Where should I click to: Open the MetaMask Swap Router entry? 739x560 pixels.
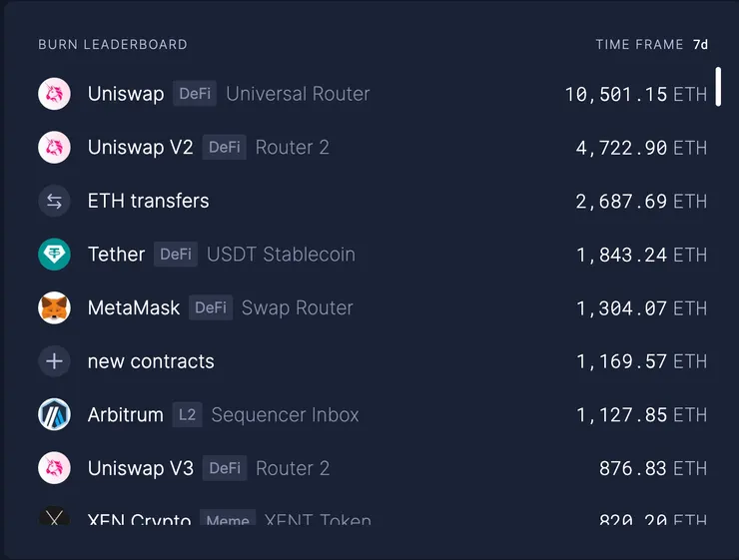click(x=297, y=307)
